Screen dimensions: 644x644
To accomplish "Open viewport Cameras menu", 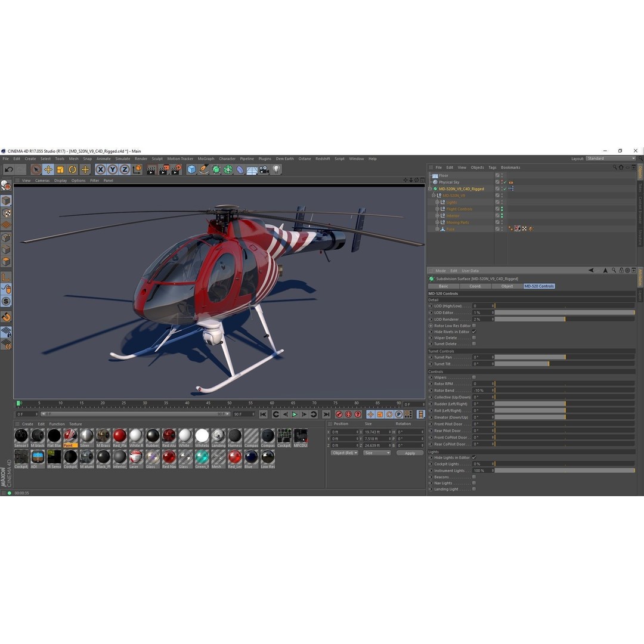I will click(x=42, y=180).
